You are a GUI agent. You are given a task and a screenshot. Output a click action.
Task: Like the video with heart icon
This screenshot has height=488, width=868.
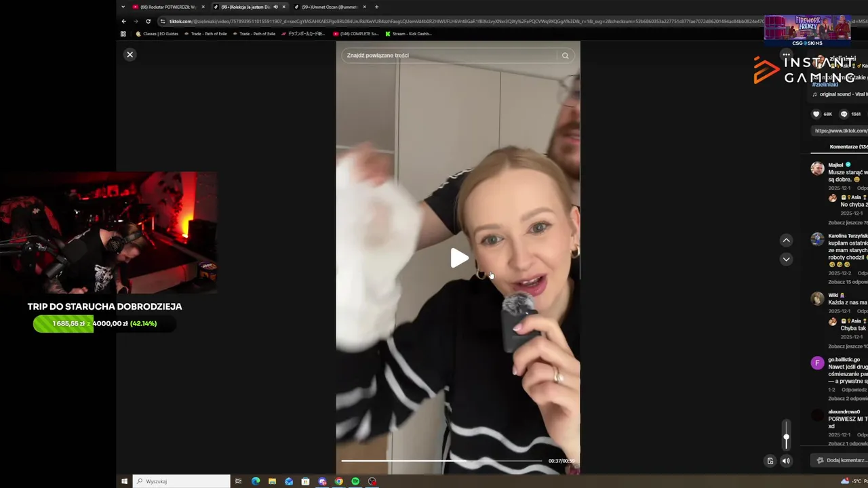(x=816, y=114)
